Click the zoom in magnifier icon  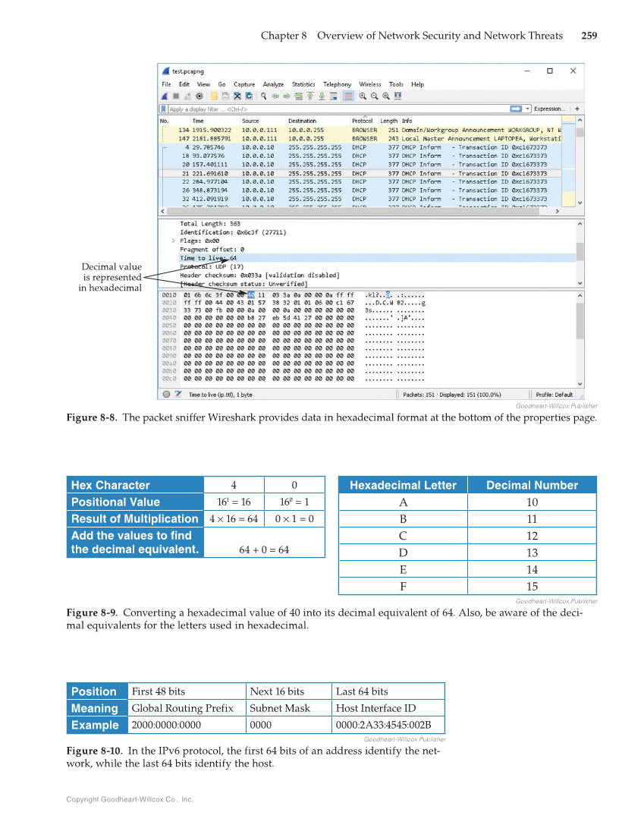click(x=363, y=96)
